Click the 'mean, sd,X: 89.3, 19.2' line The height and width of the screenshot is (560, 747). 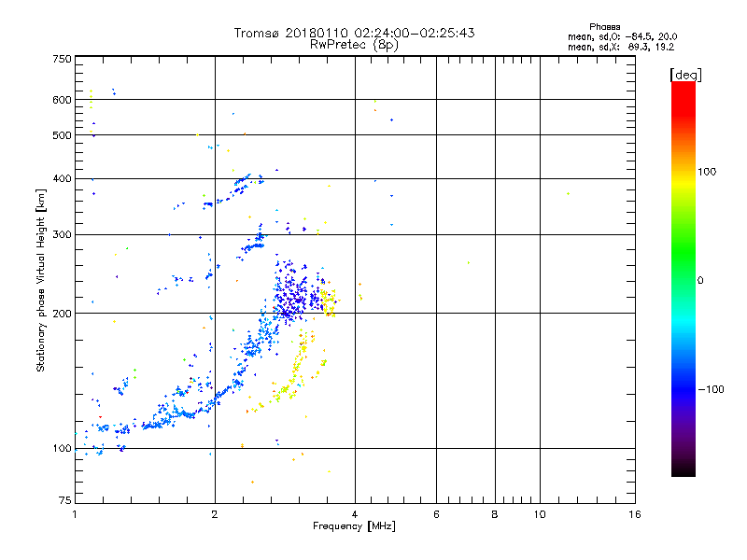(x=621, y=48)
